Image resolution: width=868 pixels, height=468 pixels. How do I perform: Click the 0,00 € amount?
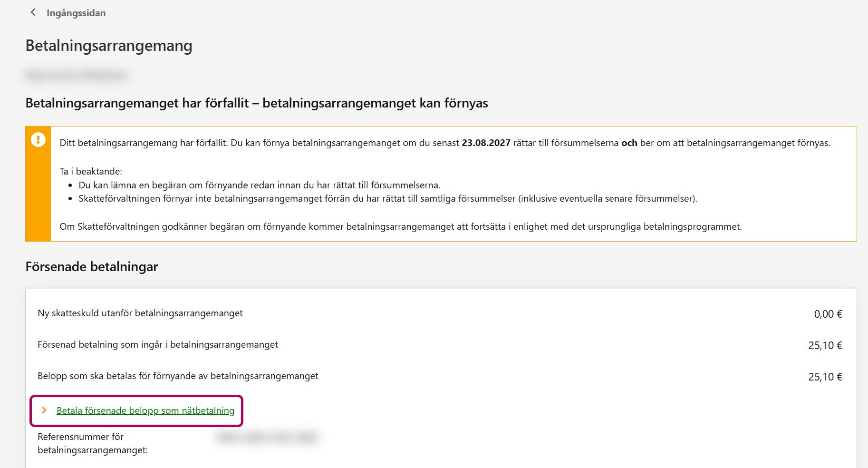click(x=828, y=314)
